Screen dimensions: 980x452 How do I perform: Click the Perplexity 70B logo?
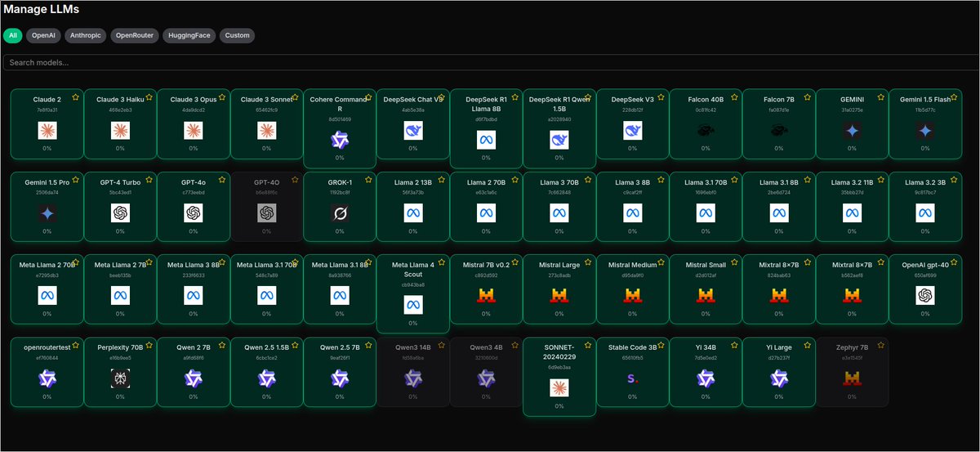click(x=120, y=378)
